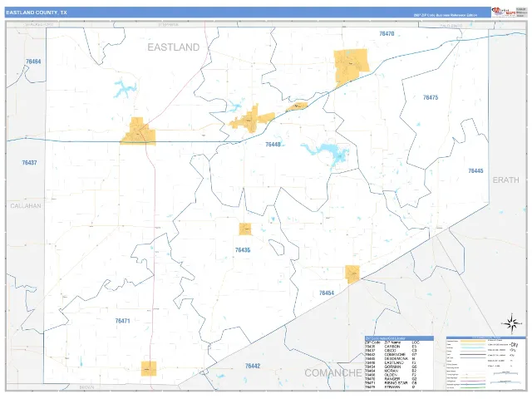Click the ZIP code label 76437
This screenshot has height=399, width=532.
click(30, 163)
